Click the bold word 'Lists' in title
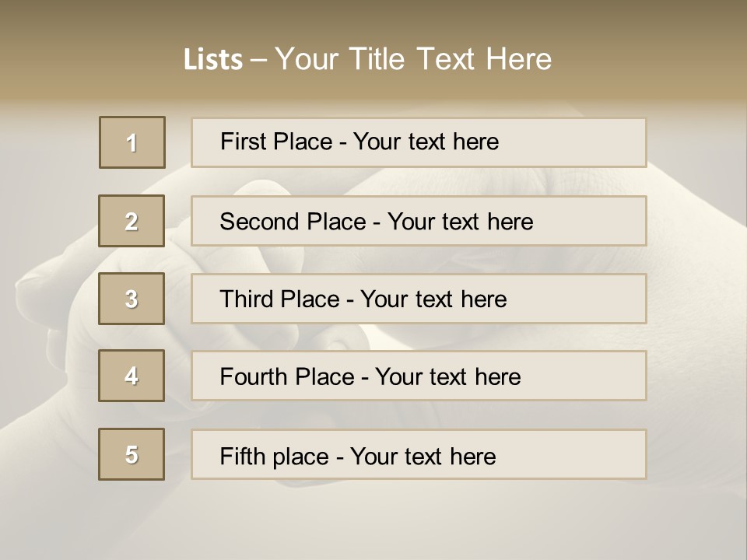The height and width of the screenshot is (560, 747). [x=213, y=60]
